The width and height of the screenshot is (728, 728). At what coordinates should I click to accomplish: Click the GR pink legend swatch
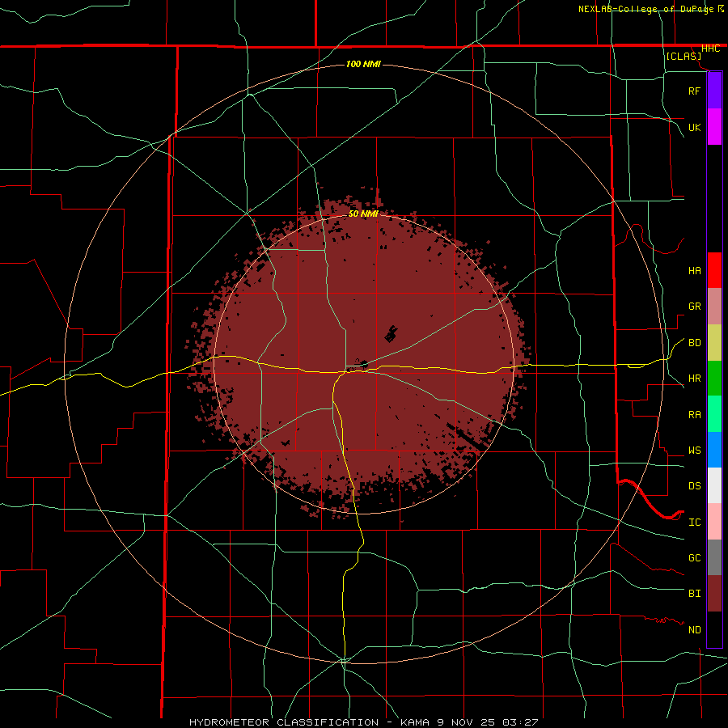pyautogui.click(x=714, y=307)
